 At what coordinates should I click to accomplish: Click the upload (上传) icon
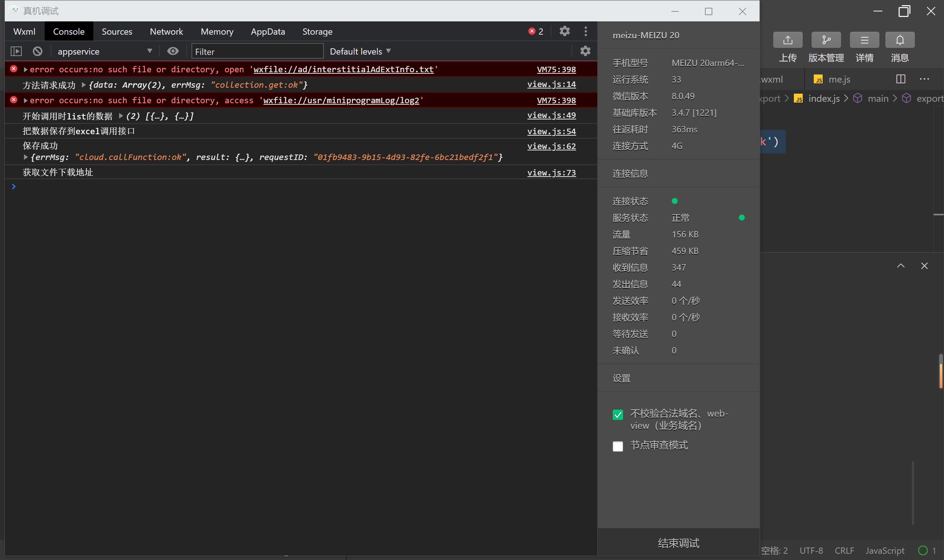pyautogui.click(x=788, y=40)
